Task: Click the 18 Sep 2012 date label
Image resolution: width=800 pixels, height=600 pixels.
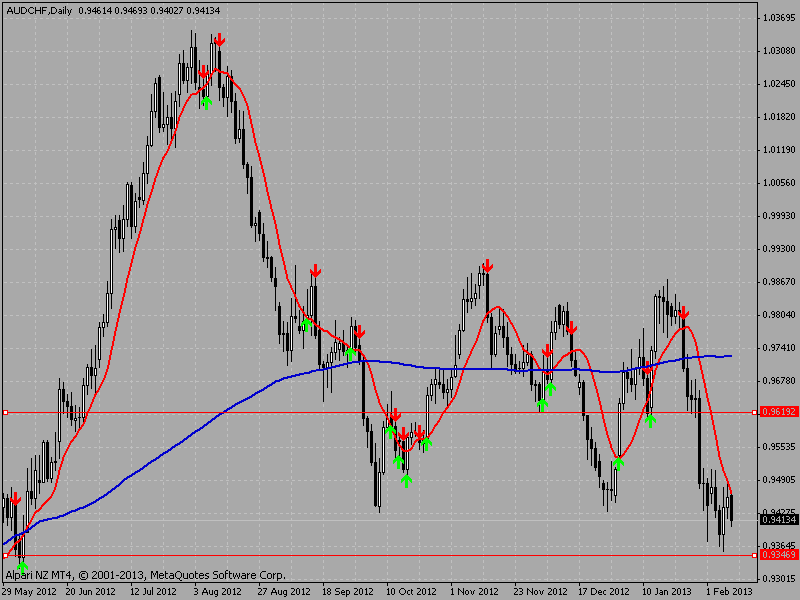Action: click(x=348, y=592)
